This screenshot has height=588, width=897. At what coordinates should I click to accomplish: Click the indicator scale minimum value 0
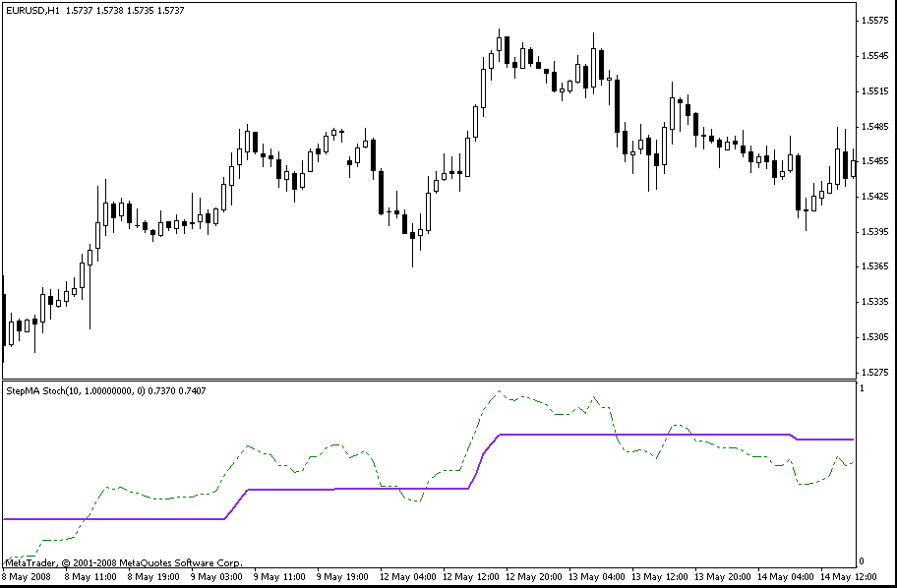863,561
